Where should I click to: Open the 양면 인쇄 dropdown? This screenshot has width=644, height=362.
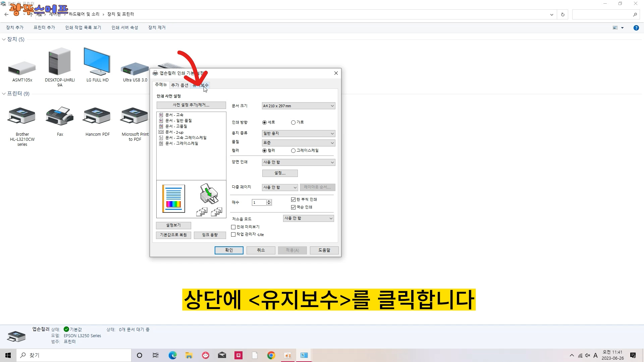pyautogui.click(x=298, y=163)
